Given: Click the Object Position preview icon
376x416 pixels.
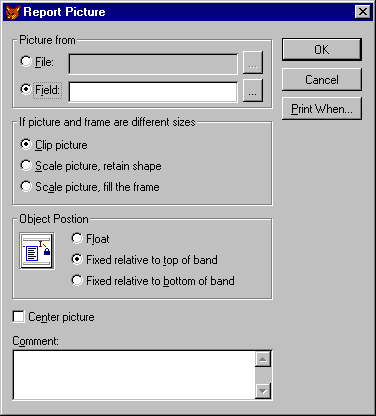Looking at the screenshot, I should [37, 251].
